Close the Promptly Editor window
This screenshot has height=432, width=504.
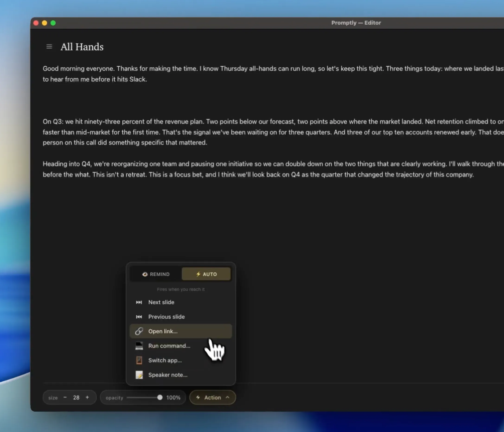click(x=36, y=23)
